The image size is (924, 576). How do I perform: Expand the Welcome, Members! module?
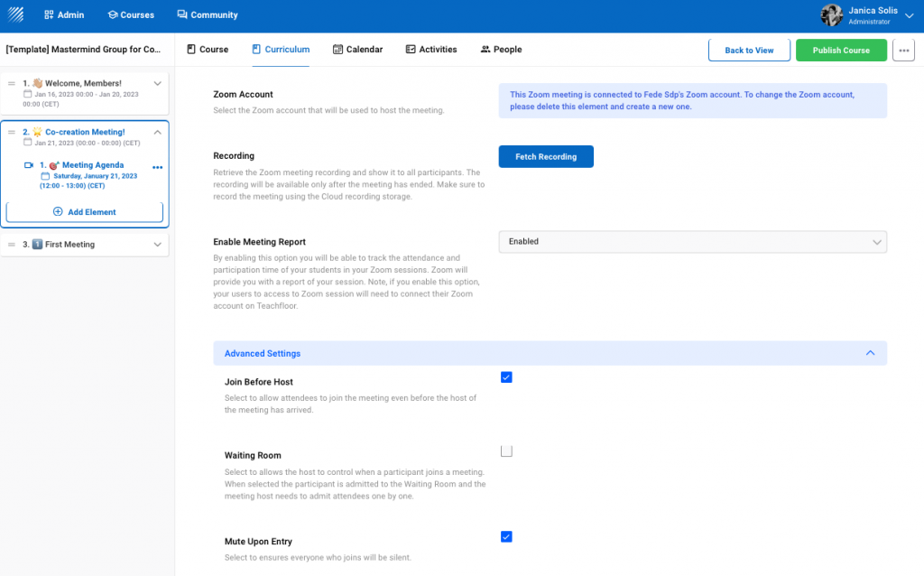158,83
